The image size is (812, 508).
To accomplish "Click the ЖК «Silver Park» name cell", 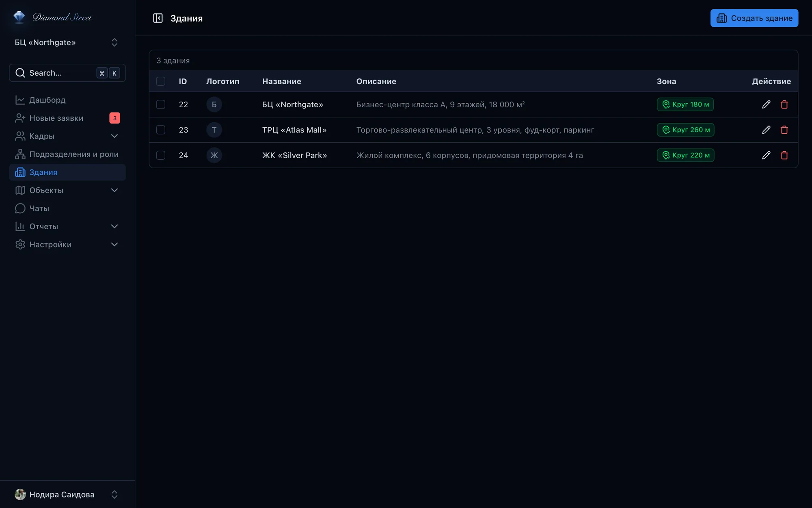I will point(294,155).
